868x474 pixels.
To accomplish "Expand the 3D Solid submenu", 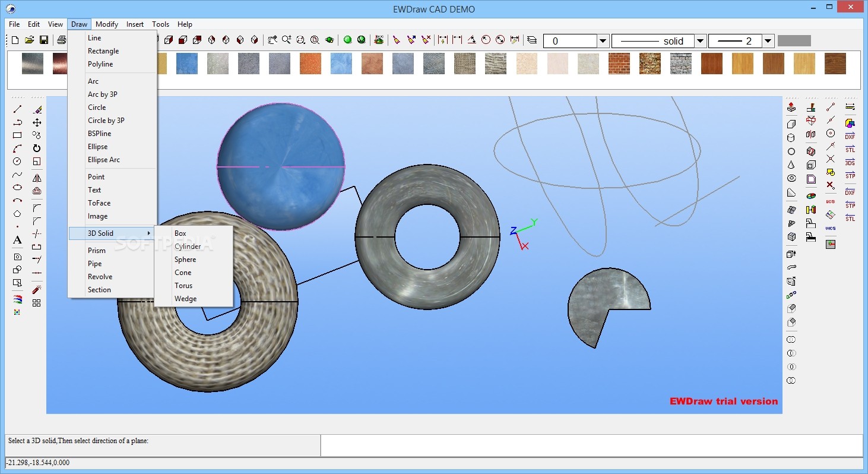I will [112, 233].
